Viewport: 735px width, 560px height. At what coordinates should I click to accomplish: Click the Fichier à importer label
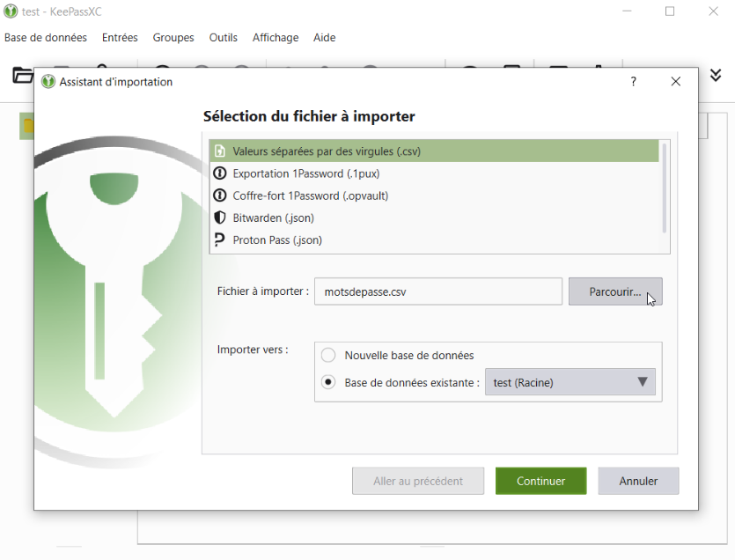263,291
